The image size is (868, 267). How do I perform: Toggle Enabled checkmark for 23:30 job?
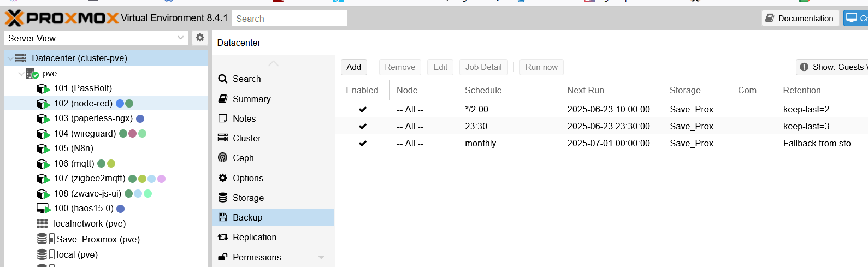(x=363, y=126)
